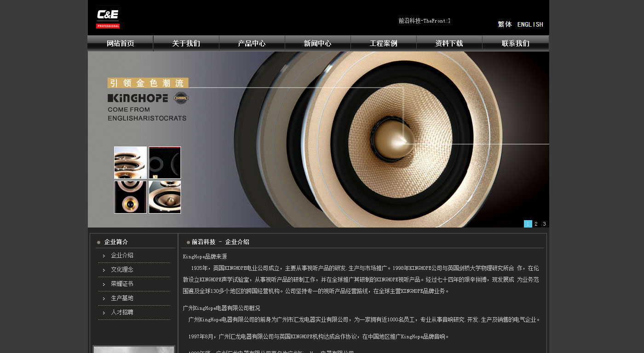The width and height of the screenshot is (644, 353).
Task: Click the KINGHOPE brand logo on banner
Action: pyautogui.click(x=148, y=98)
